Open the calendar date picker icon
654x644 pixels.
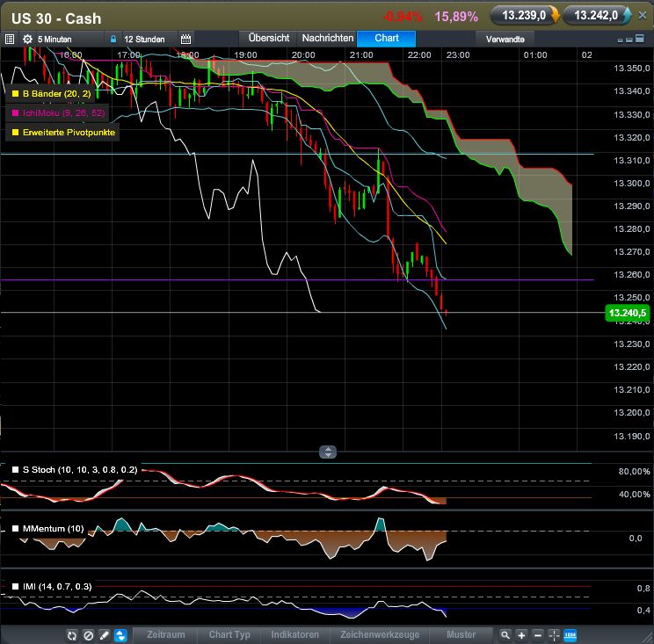pyautogui.click(x=185, y=39)
